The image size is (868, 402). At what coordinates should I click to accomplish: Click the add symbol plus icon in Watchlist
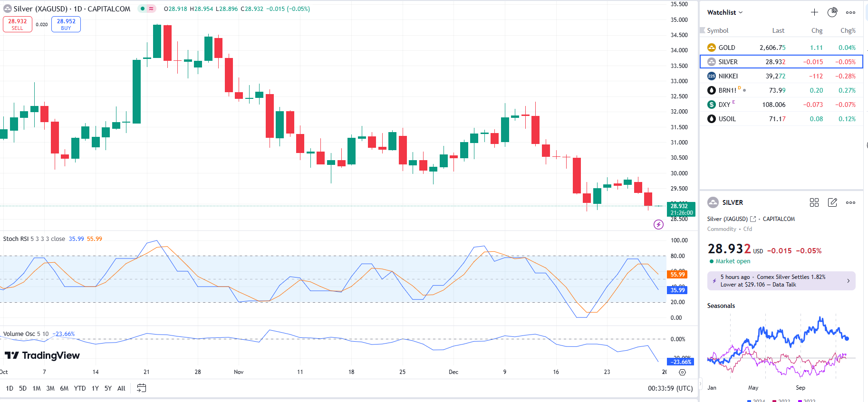(814, 12)
